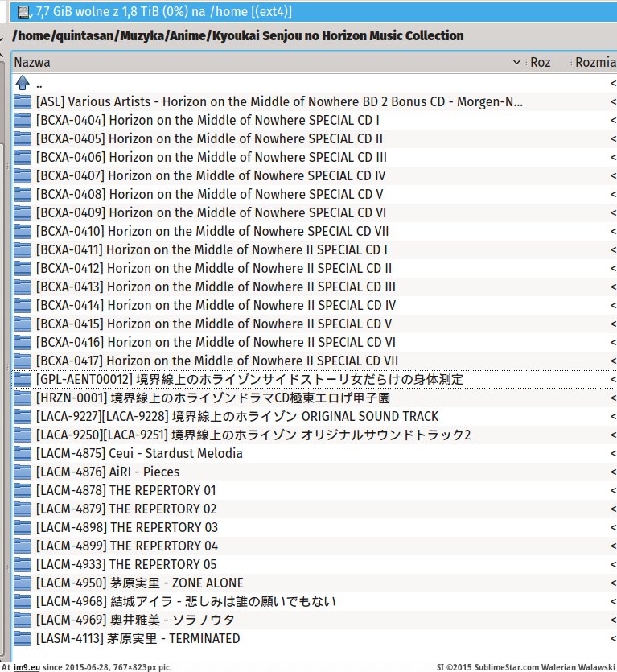Screen dimensions: 617x672
Task: Click folder icon for AiRI - Pieces
Action: pyautogui.click(x=23, y=472)
